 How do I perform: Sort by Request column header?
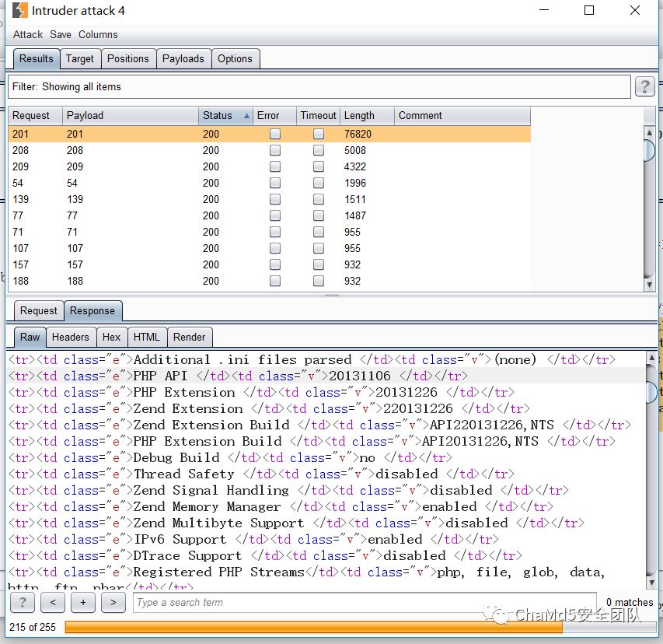[x=36, y=116]
